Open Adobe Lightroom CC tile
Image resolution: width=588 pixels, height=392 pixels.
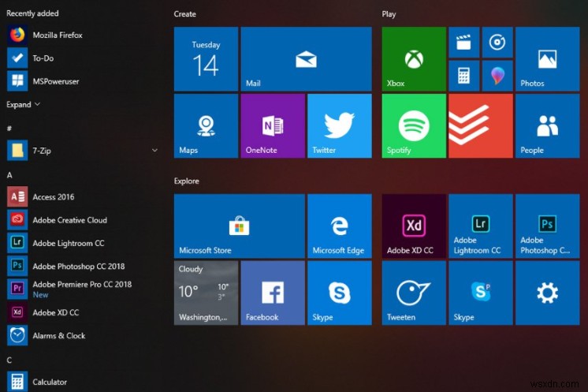click(481, 226)
